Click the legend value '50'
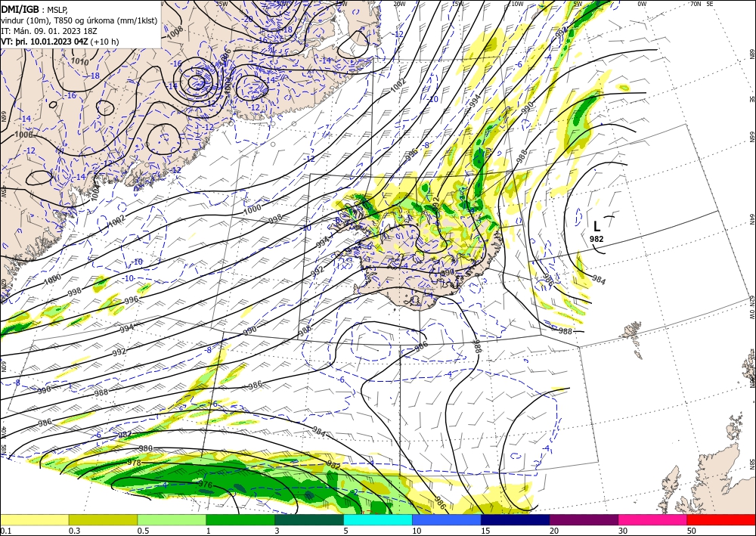This screenshot has width=756, height=536. 692,531
